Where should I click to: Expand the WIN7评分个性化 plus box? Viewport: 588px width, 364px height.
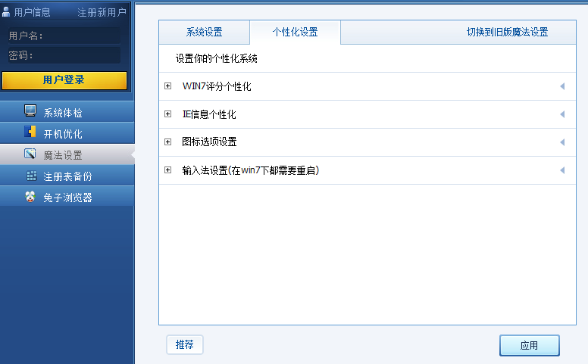click(x=168, y=86)
